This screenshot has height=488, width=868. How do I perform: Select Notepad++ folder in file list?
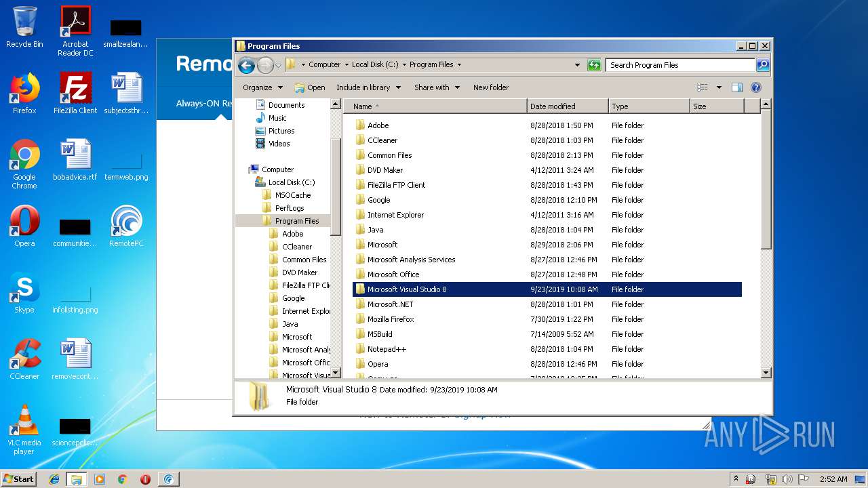[387, 349]
